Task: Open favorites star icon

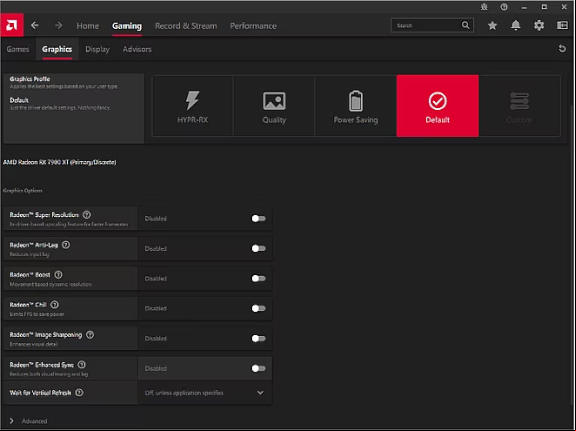Action: [x=492, y=25]
